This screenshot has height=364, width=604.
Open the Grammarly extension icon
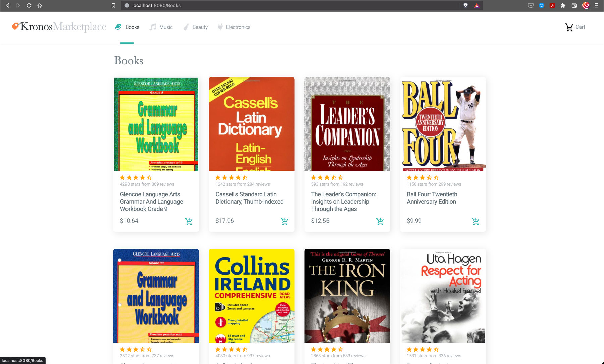coord(586,5)
